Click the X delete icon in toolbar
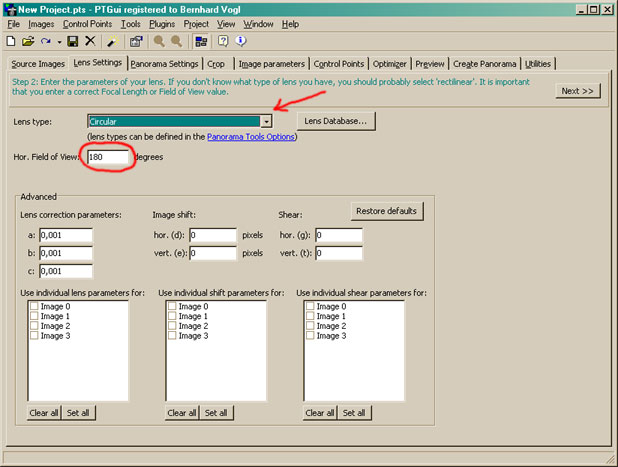 [x=90, y=41]
